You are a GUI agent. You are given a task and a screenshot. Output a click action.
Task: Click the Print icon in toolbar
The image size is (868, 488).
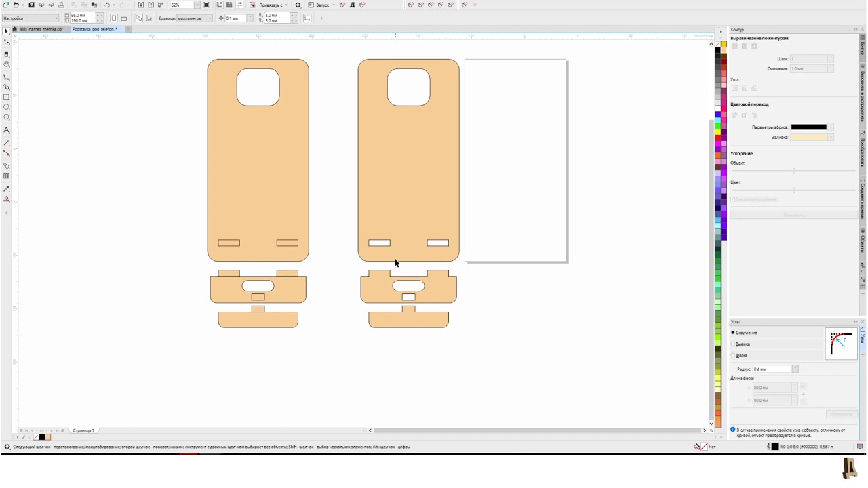click(x=61, y=5)
